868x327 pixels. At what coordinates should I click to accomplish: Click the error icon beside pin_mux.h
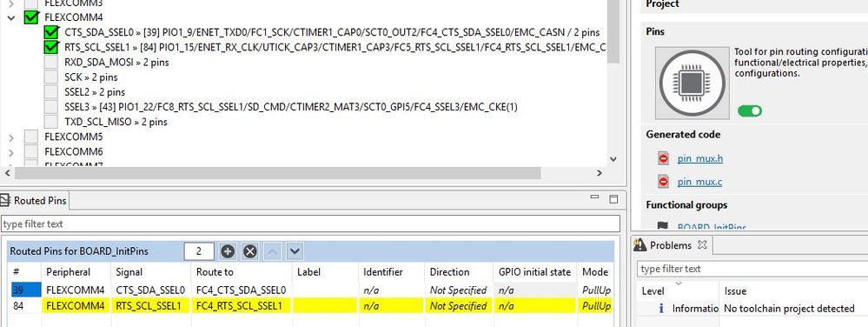pyautogui.click(x=663, y=158)
